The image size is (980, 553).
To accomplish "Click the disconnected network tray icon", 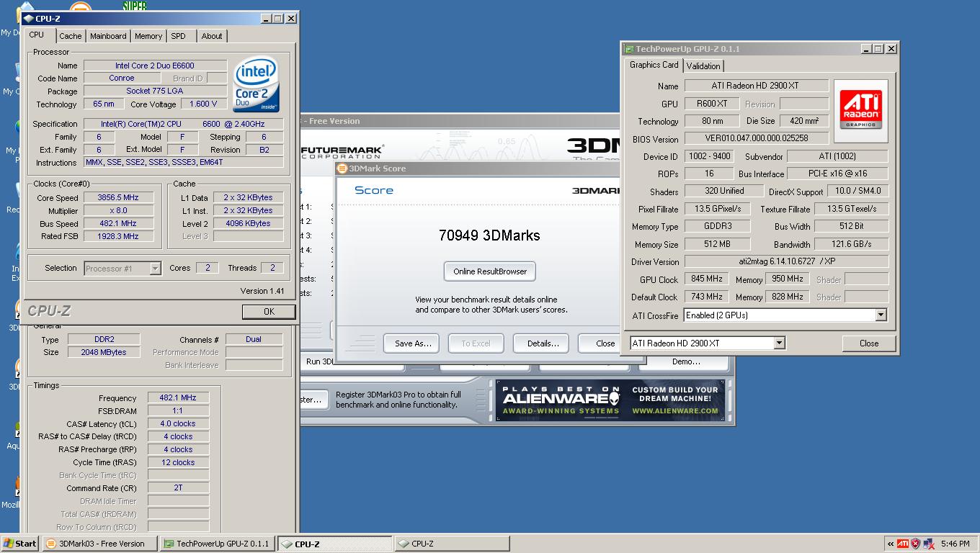I will coord(929,544).
